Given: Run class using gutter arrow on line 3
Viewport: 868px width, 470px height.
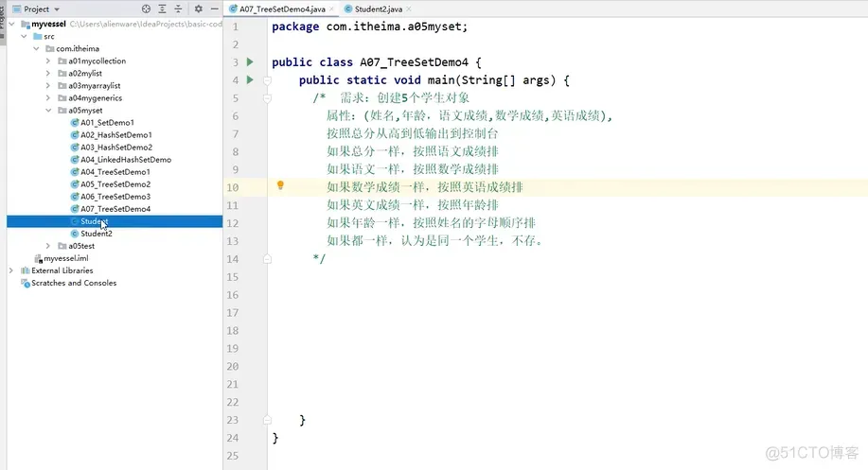Looking at the screenshot, I should coord(250,61).
